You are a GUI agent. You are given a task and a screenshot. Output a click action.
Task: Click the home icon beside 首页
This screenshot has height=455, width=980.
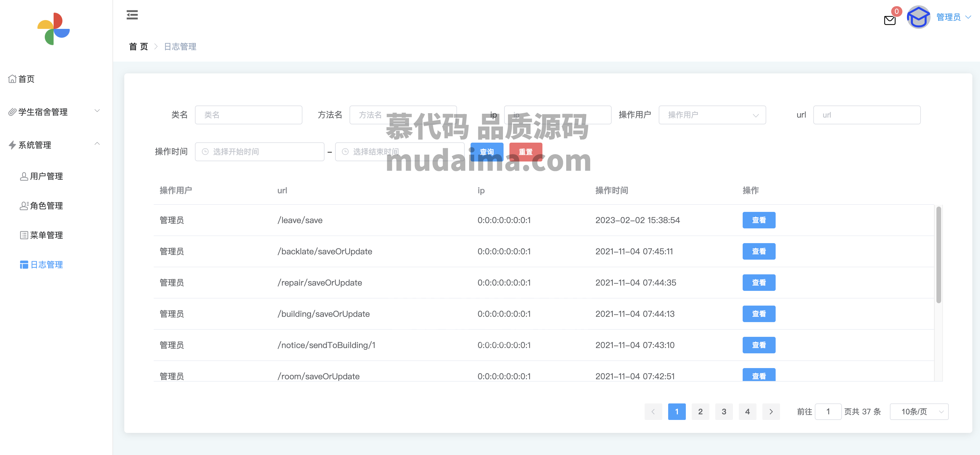(12, 79)
